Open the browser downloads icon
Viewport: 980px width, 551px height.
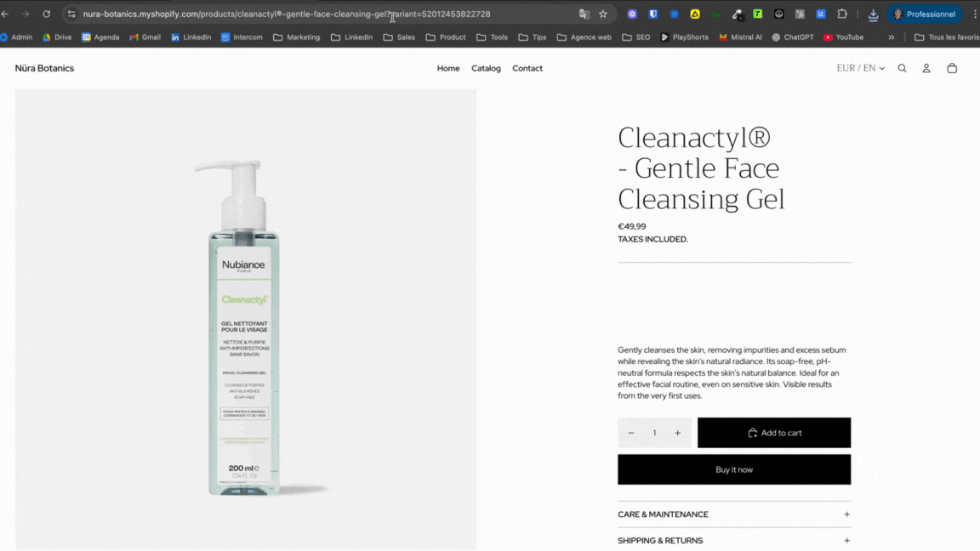(x=873, y=14)
